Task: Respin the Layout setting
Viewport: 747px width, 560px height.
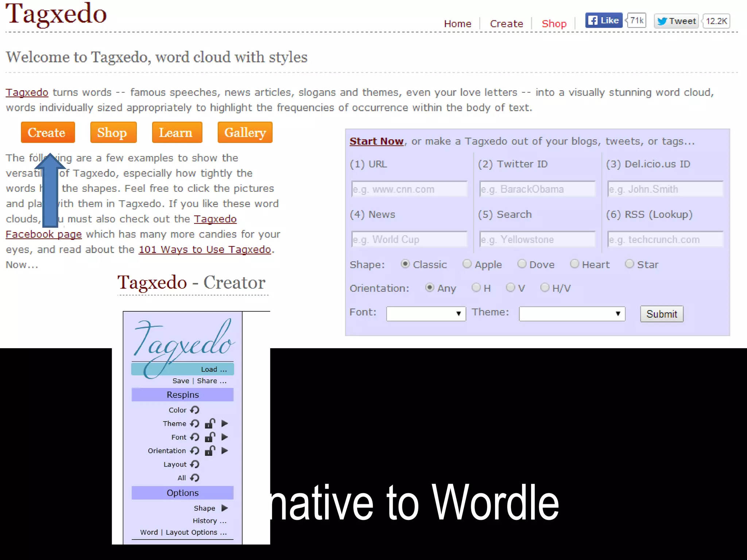Action: [x=195, y=464]
